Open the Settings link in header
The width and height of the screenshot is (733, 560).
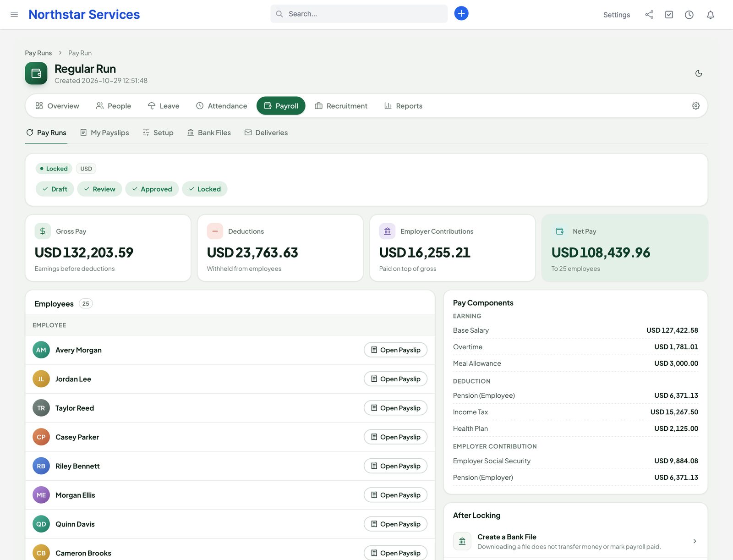617,15
